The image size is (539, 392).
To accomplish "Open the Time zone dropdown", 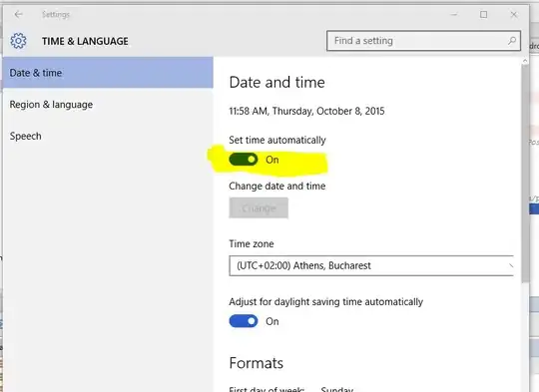I will tap(371, 265).
